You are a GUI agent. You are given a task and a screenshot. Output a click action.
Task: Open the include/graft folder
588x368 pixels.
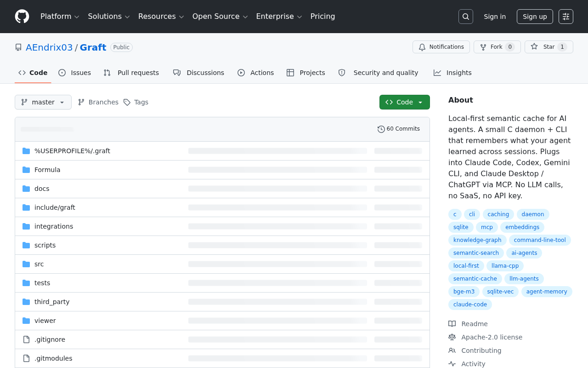pyautogui.click(x=55, y=207)
